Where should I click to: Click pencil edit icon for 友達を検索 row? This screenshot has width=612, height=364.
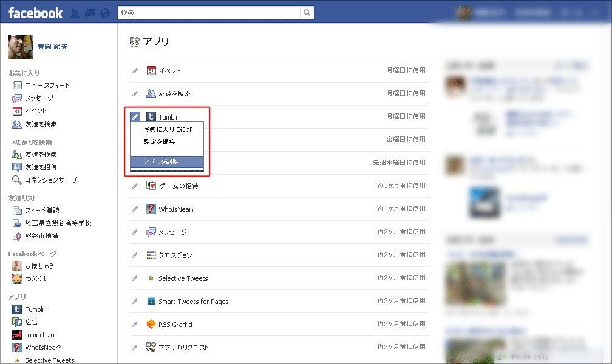135,93
